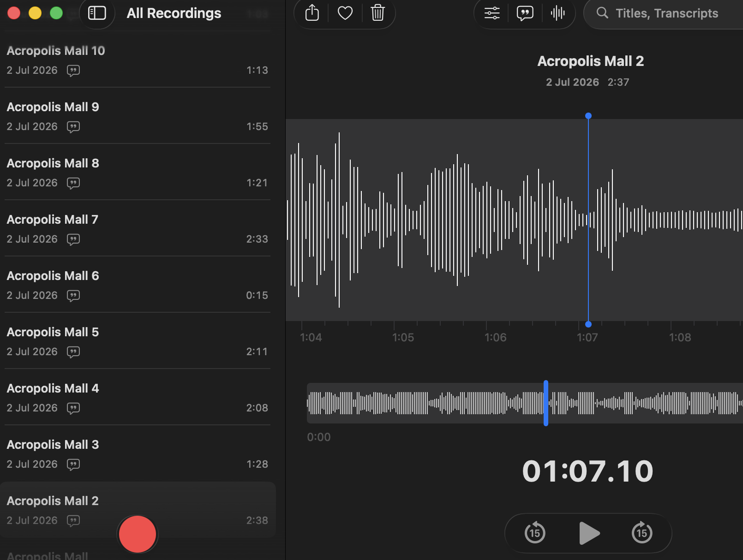Minimize window with yellow traffic light
Screen dimensions: 743x560
click(x=35, y=13)
